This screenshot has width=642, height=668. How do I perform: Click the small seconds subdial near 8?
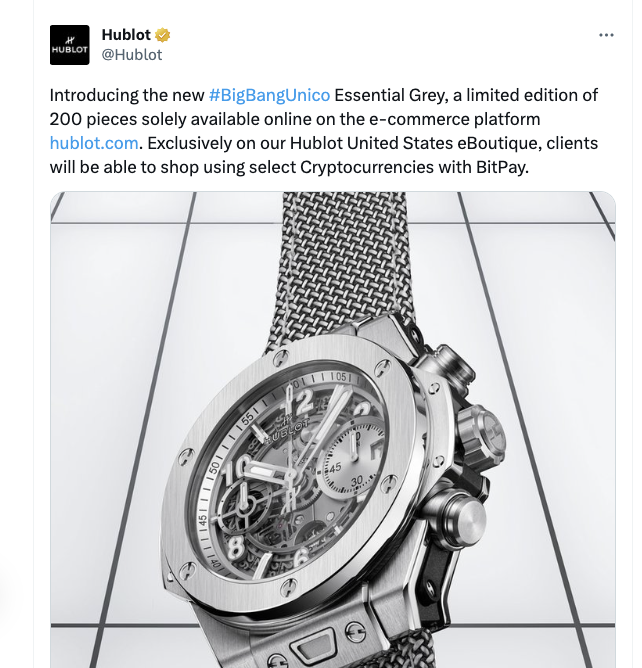(244, 508)
